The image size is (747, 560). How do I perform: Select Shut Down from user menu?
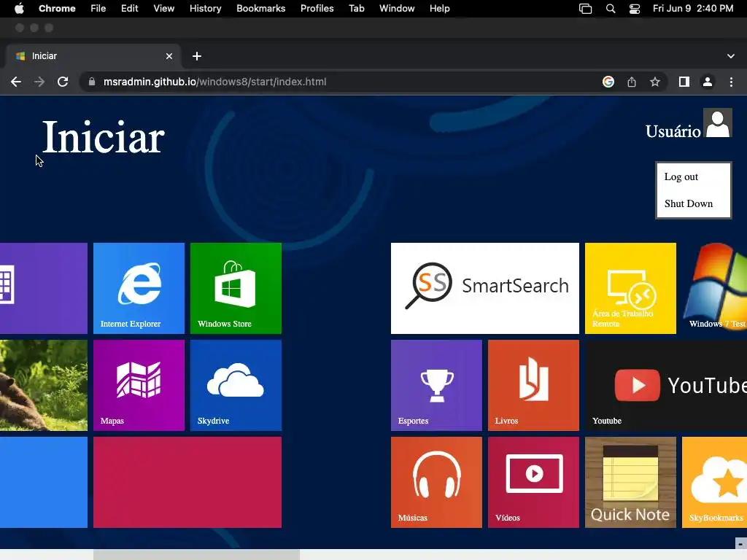point(689,203)
